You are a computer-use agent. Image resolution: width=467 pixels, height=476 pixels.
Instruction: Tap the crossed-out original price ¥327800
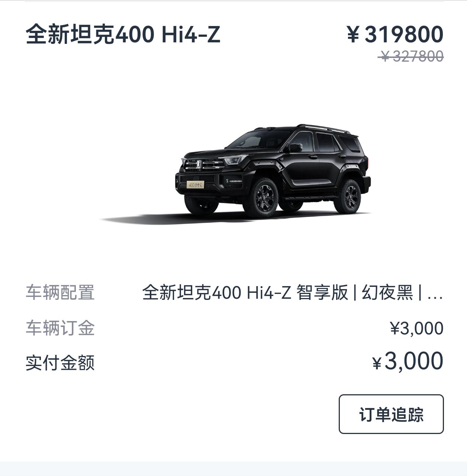coord(411,56)
